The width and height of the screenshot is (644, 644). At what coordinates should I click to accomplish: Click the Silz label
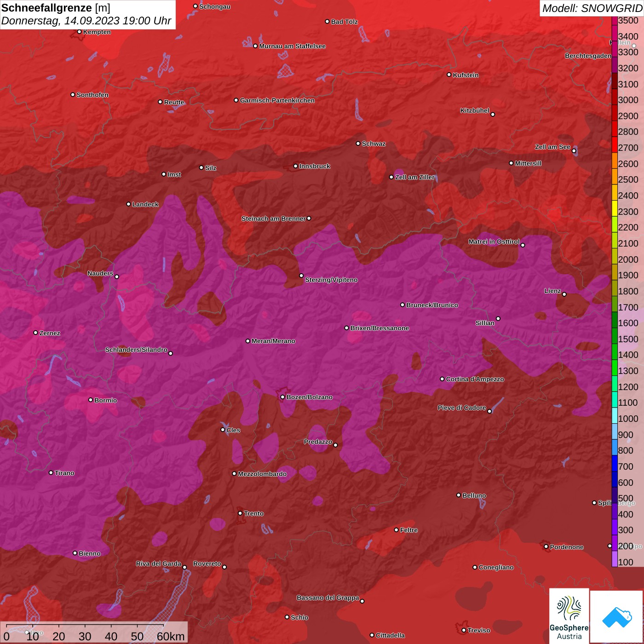pyautogui.click(x=211, y=168)
